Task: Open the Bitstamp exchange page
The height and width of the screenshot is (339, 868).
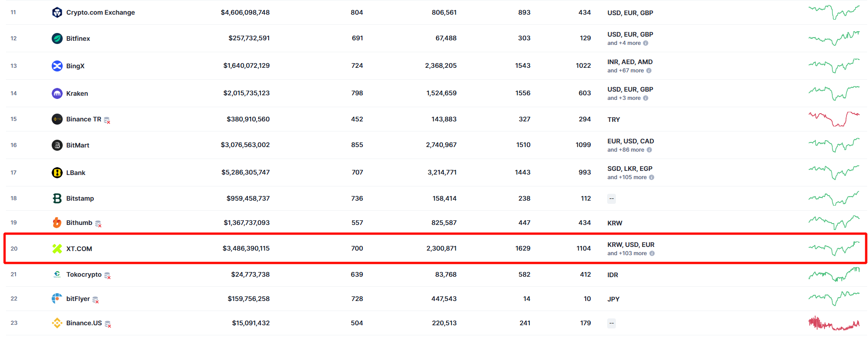Action: pyautogui.click(x=80, y=198)
